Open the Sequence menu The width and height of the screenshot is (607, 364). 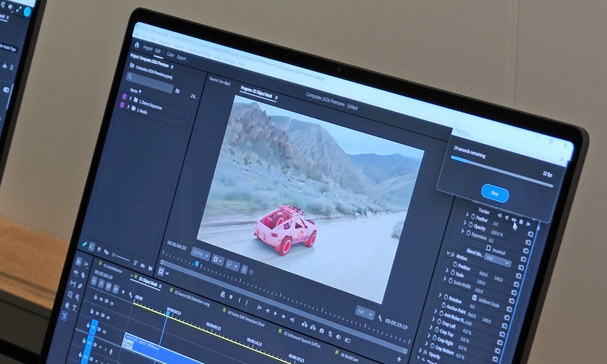click(164, 42)
